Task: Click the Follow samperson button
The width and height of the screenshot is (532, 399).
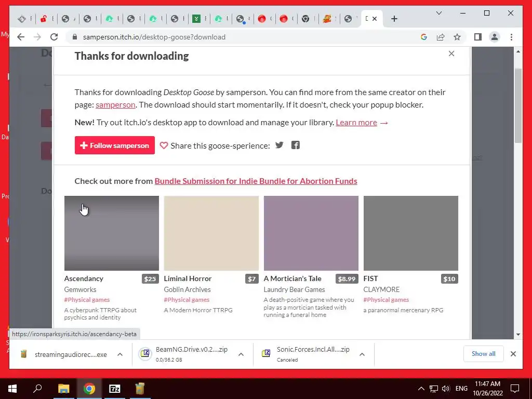Action: [x=115, y=145]
